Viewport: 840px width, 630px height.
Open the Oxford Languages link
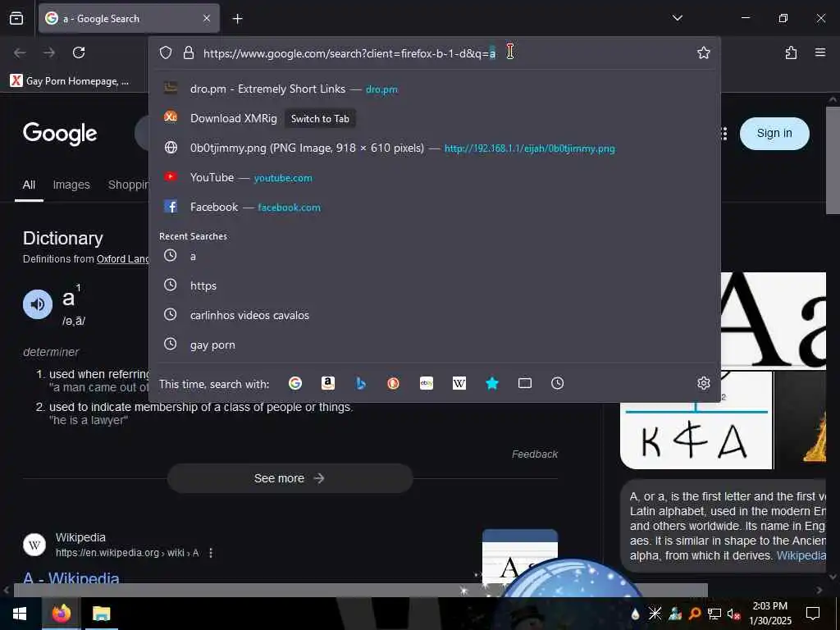click(123, 258)
